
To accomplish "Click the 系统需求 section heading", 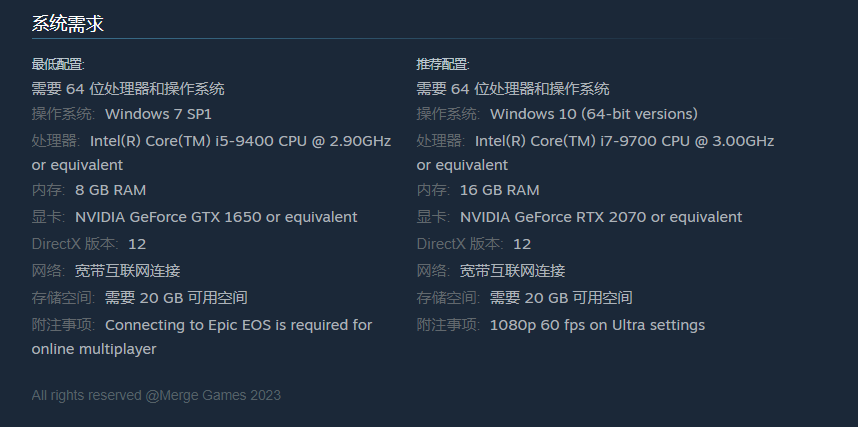I will point(68,24).
